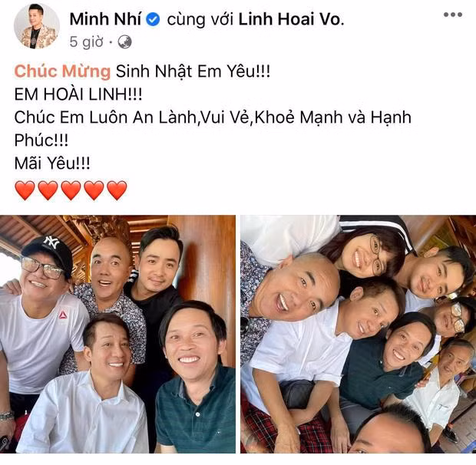This screenshot has width=476, height=465.
Task: Click the fourth red heart emoji
Action: [94, 190]
